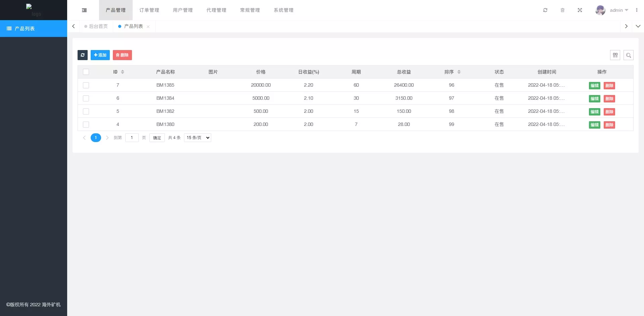Tick the checkbox for product BM1385

point(86,85)
